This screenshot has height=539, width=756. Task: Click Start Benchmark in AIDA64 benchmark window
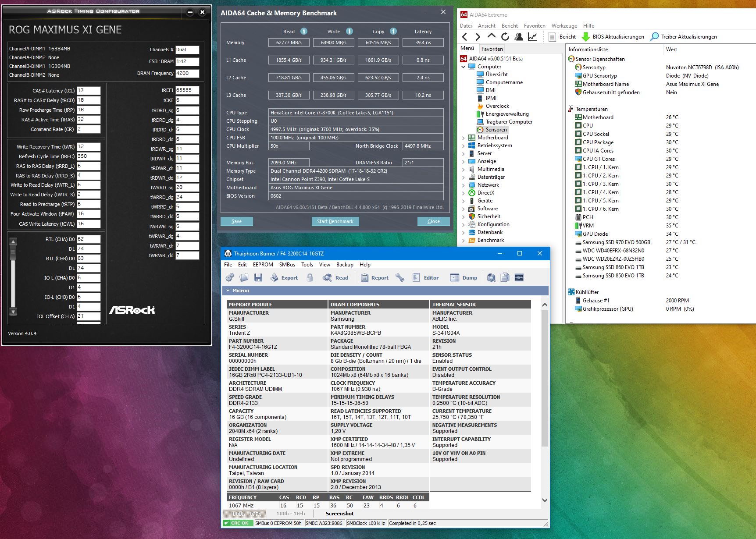point(335,221)
